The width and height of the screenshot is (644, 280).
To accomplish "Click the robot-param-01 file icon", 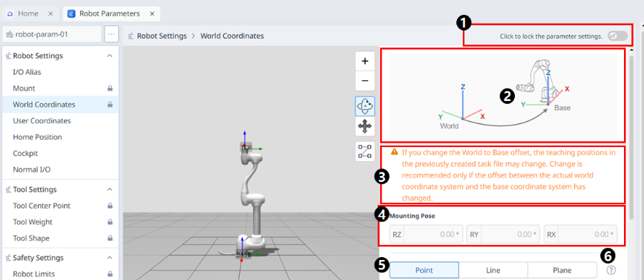I will pyautogui.click(x=10, y=35).
